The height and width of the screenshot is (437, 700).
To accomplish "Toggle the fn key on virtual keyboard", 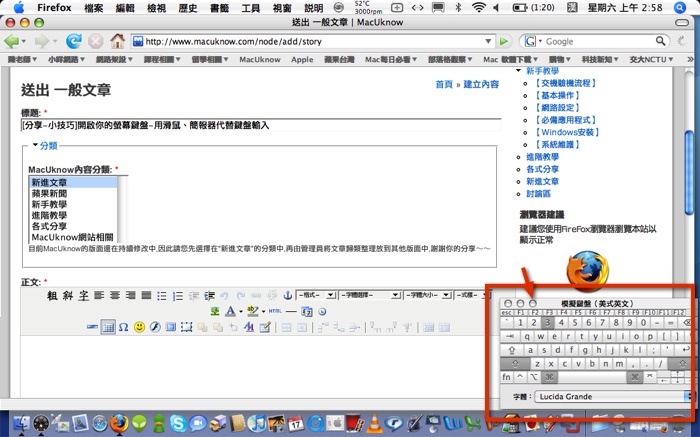I will (x=506, y=377).
